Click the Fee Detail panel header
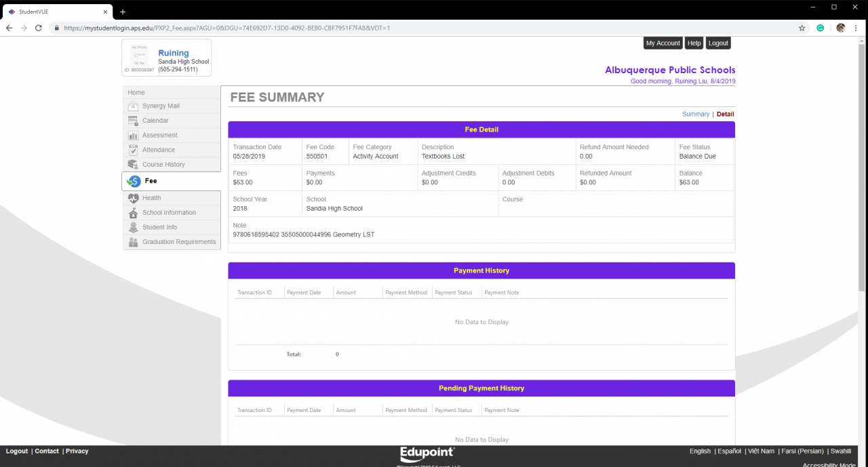Viewport: 868px width, 467px height. 481,129
